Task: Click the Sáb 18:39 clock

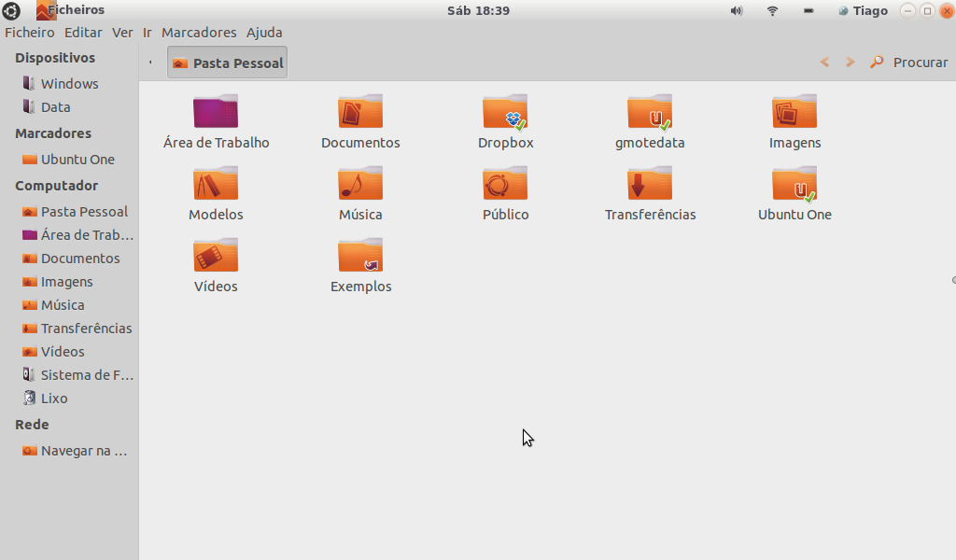Action: (x=478, y=10)
